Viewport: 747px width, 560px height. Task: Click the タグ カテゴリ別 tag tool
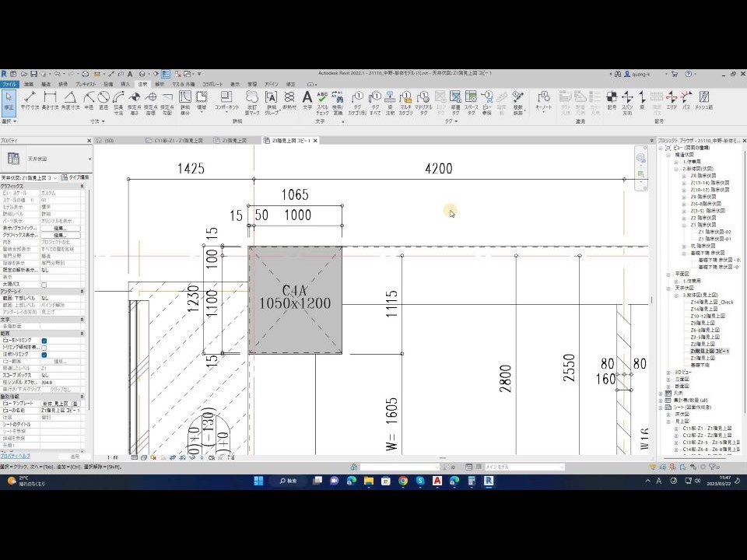(357, 103)
